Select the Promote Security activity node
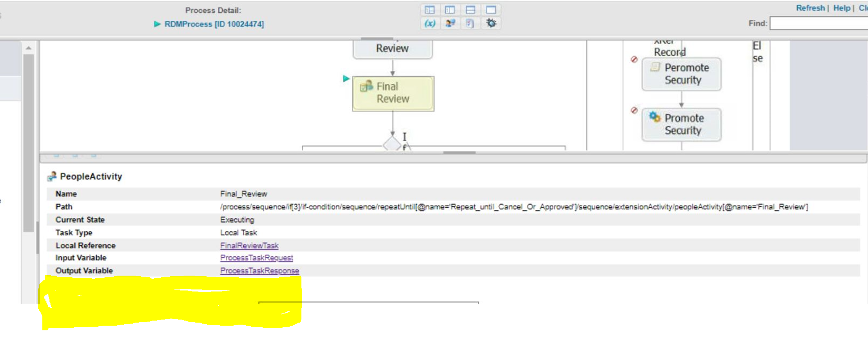This screenshot has width=868, height=340. 681,124
